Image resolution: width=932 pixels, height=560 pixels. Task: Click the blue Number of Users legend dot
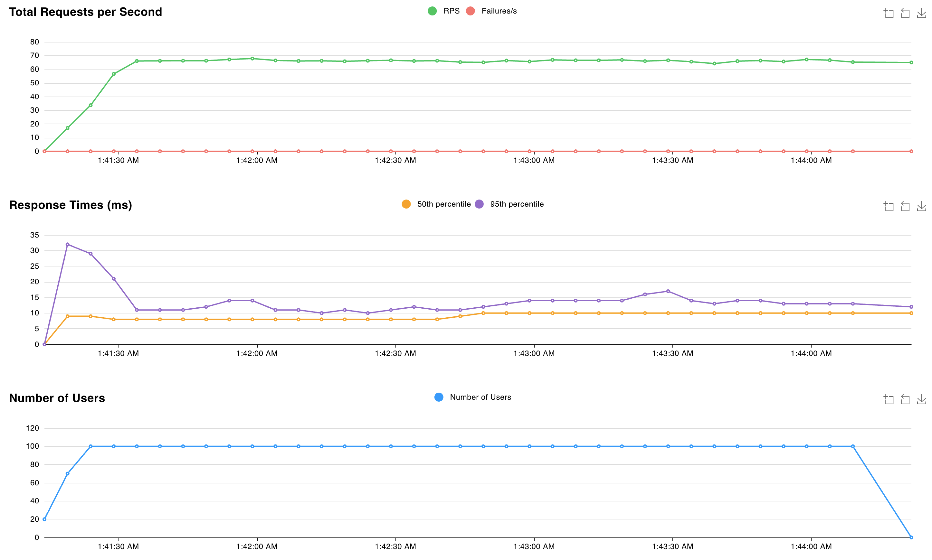pyautogui.click(x=439, y=397)
